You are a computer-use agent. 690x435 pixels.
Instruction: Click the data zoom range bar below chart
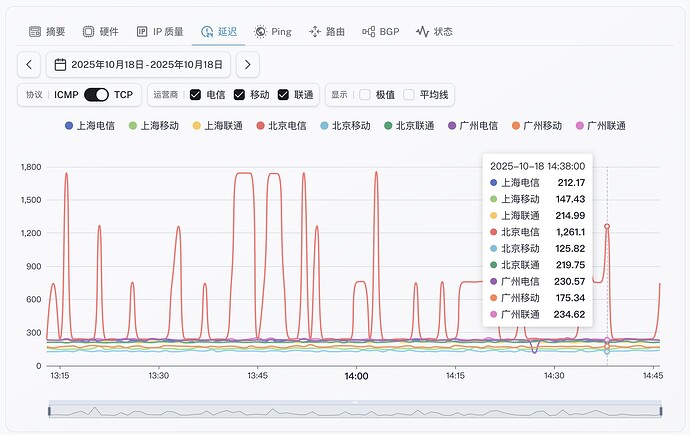[355, 411]
